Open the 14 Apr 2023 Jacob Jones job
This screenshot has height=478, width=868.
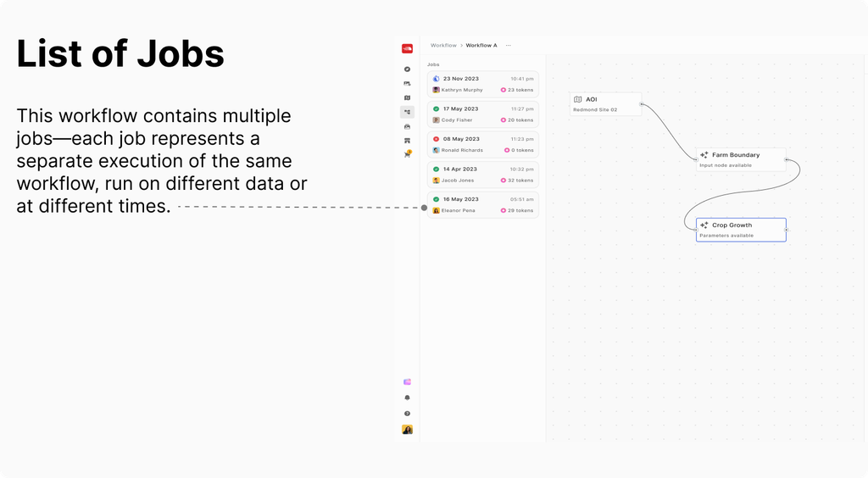[482, 175]
